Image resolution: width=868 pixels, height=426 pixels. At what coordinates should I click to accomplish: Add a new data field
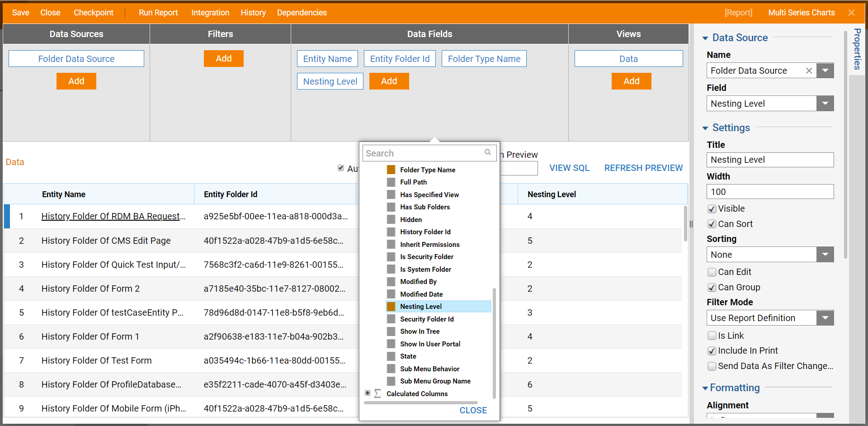tap(389, 81)
